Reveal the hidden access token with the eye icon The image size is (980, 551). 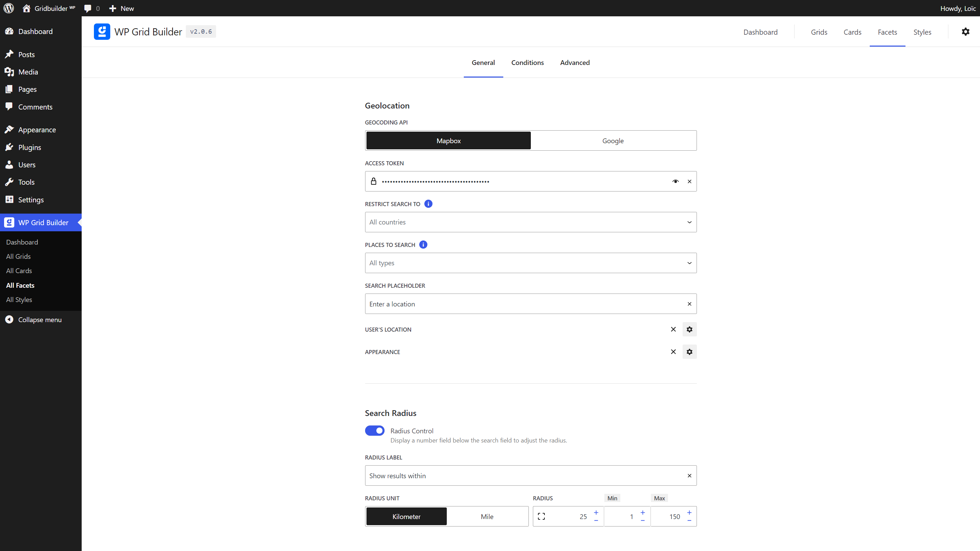[x=675, y=181]
